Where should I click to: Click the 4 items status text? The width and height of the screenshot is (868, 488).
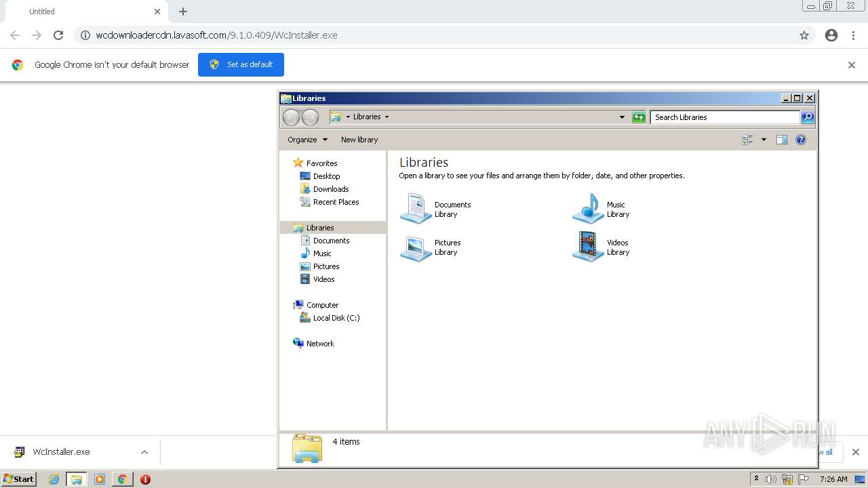[x=346, y=442]
